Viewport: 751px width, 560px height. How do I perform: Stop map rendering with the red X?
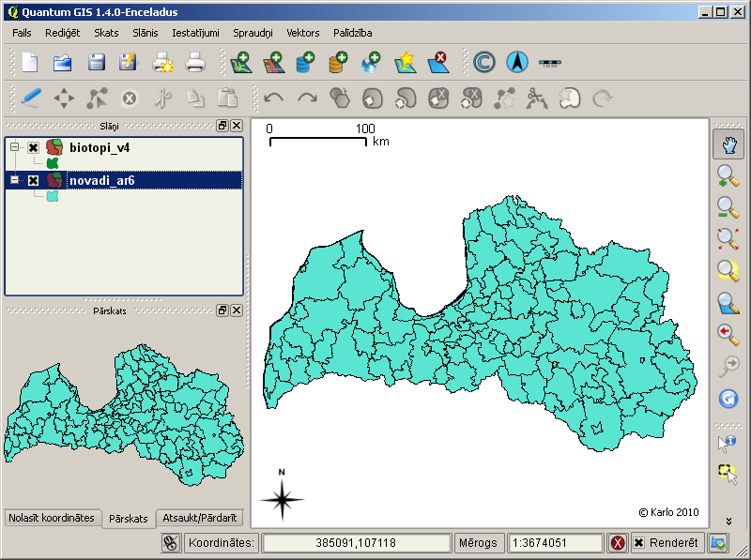click(618, 543)
